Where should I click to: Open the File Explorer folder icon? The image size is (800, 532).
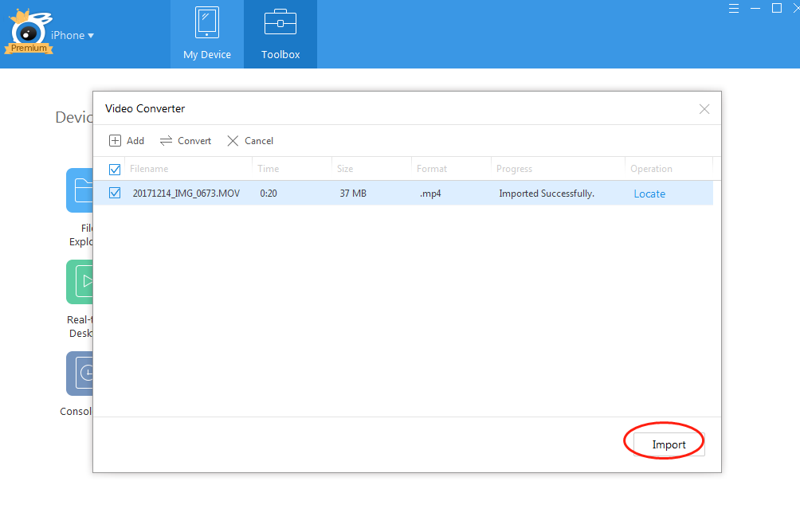coord(80,190)
